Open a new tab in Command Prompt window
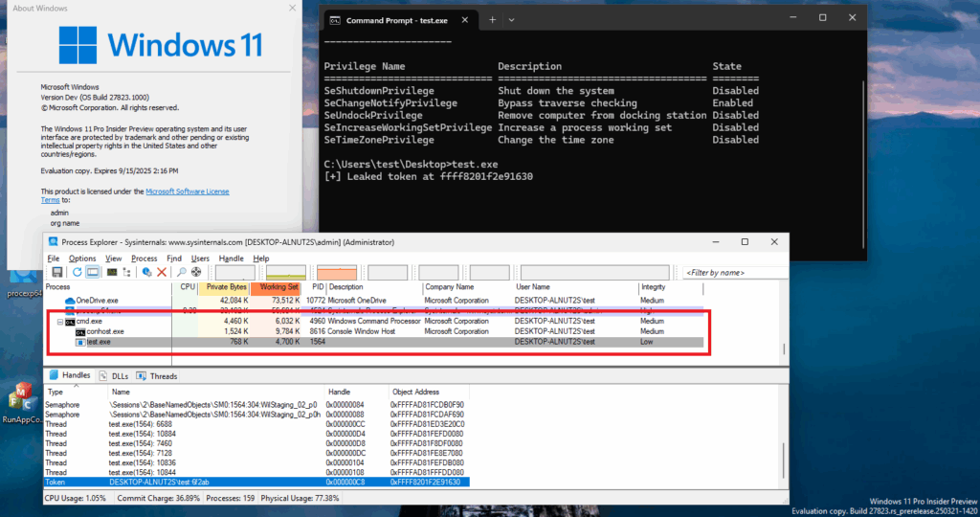The image size is (980, 517). pyautogui.click(x=493, y=20)
